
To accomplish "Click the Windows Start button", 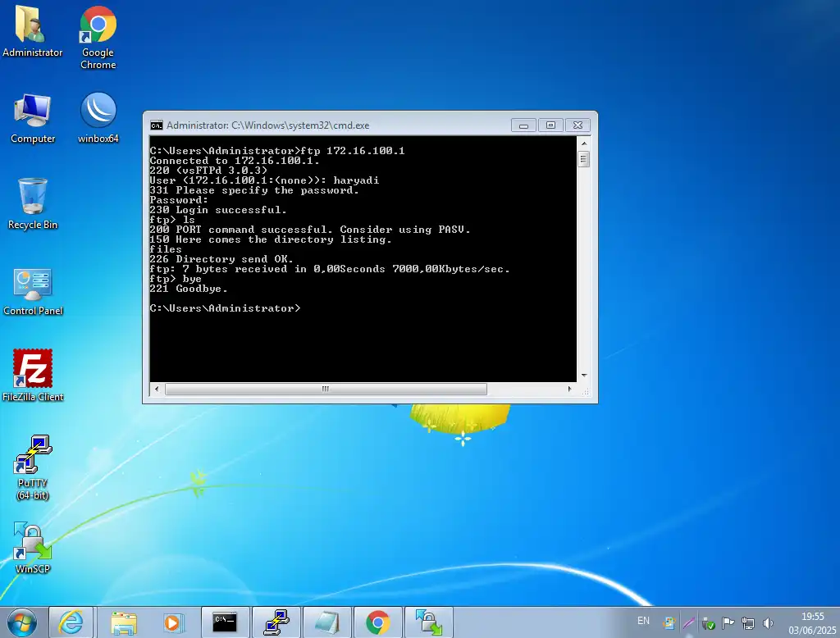I will (x=21, y=622).
